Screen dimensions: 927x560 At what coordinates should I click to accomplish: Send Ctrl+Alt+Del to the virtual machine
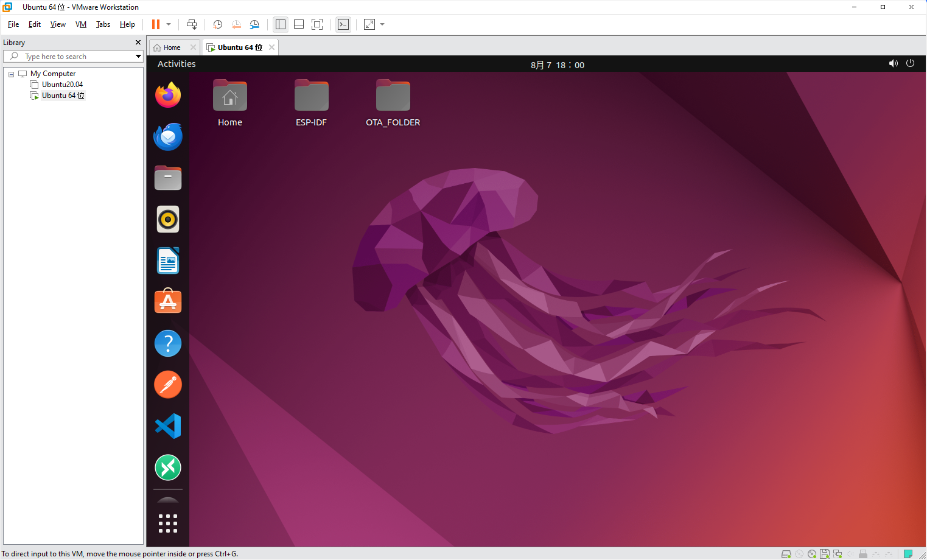click(192, 24)
